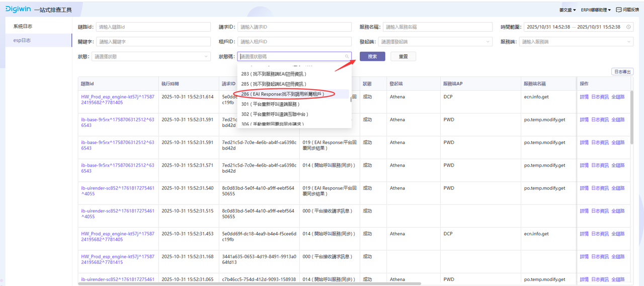
Task: Choose 301 平台重新呼叫遠端服務 option
Action: (x=270, y=104)
